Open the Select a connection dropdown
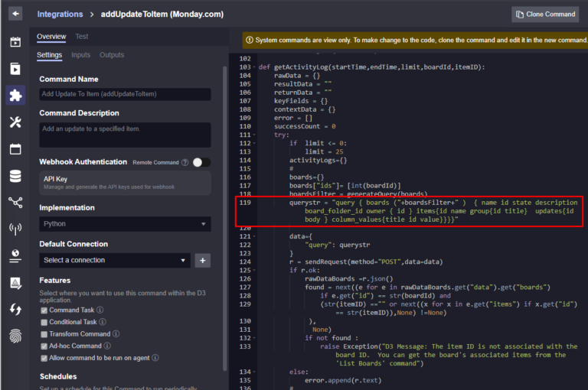Image resolution: width=588 pixels, height=390 pixels. coord(115,260)
